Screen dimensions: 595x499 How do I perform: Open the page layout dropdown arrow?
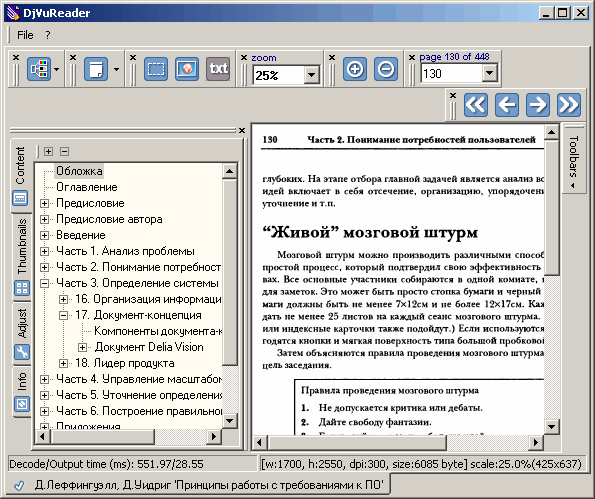tap(116, 69)
